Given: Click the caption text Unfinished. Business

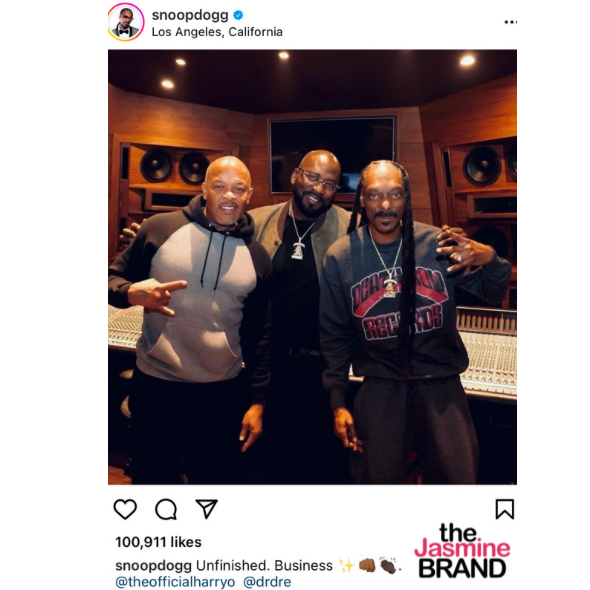Looking at the screenshot, I should (264, 566).
